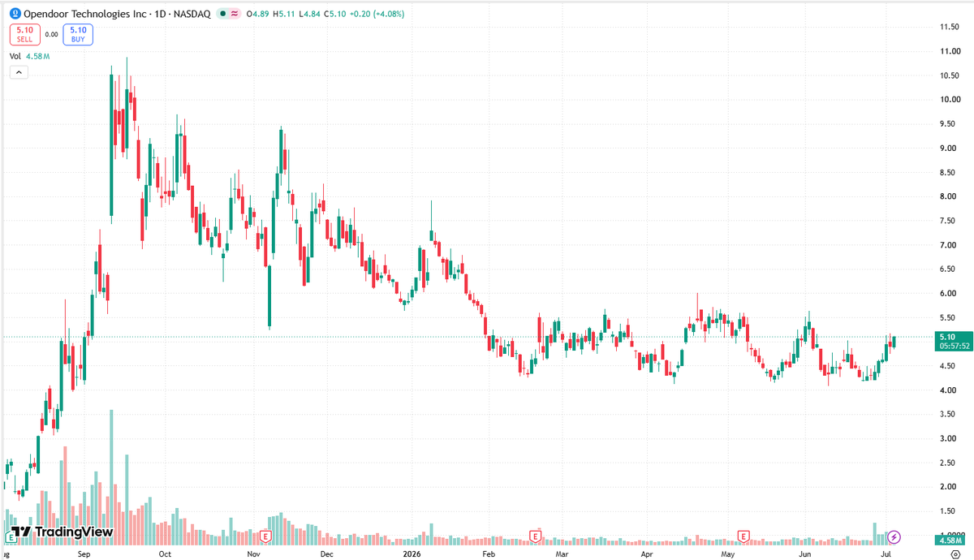Click the L4.84 low price value

click(x=309, y=14)
